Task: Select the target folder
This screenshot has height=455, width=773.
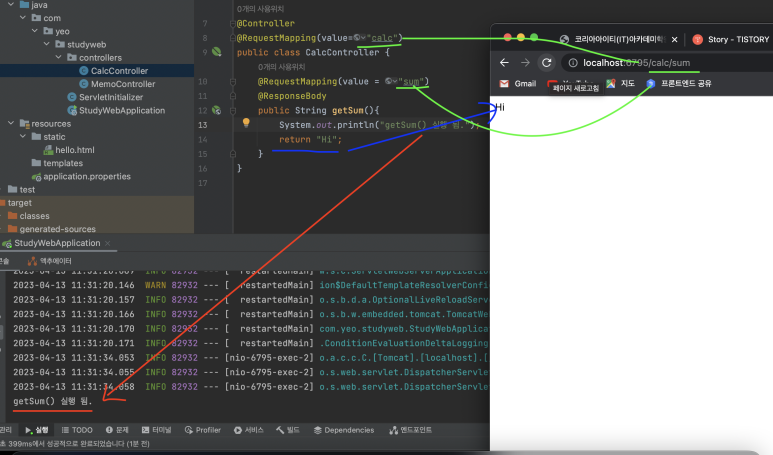Action: click(20, 203)
